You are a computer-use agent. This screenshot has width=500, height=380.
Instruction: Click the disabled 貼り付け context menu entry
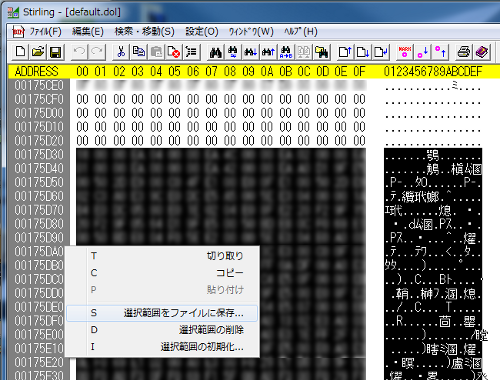click(163, 290)
